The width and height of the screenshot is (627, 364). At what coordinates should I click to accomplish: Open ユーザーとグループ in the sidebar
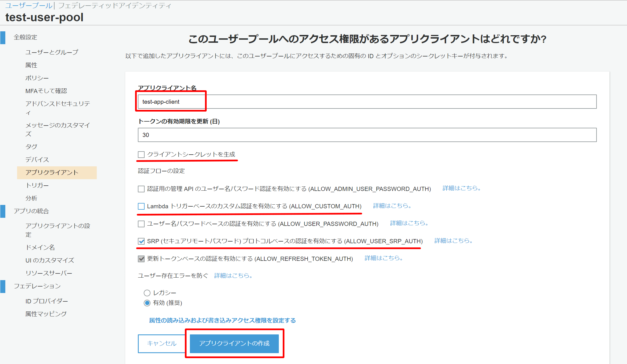click(x=52, y=52)
